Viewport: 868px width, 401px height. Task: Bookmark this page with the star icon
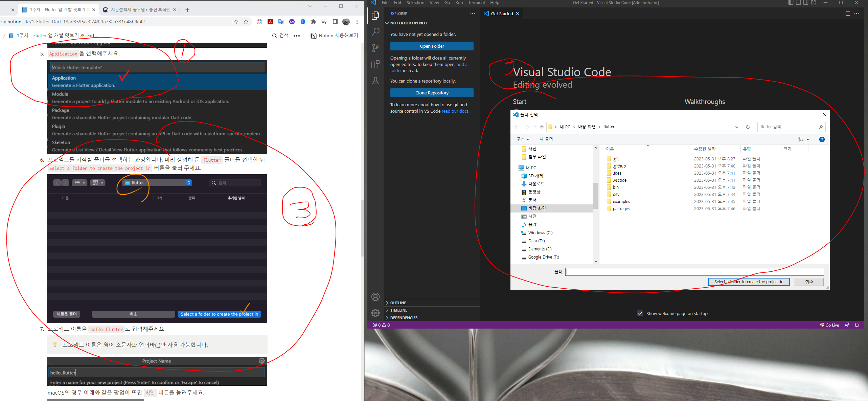[x=246, y=22]
